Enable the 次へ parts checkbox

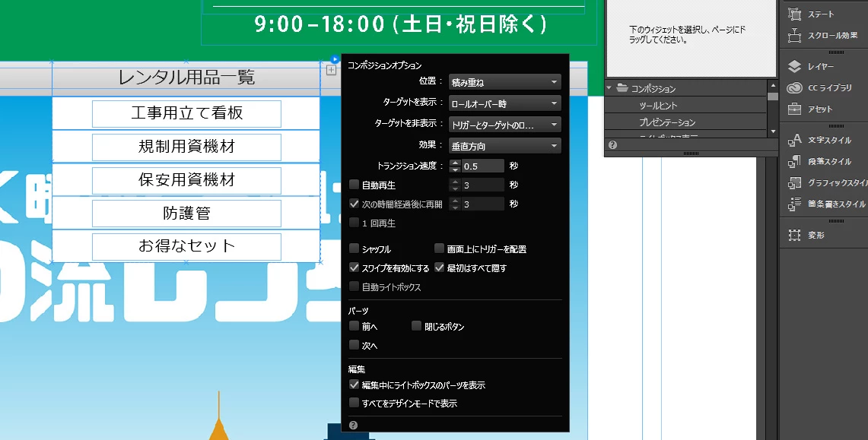coord(355,345)
